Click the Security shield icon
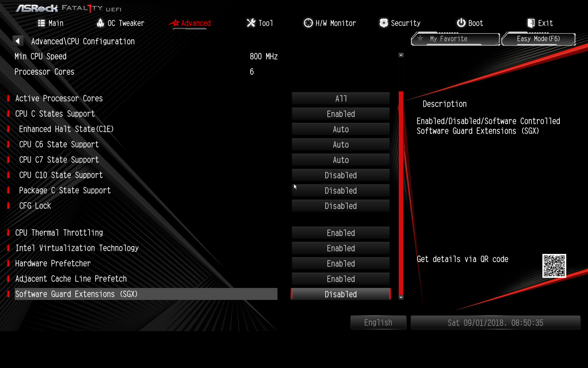The image size is (588, 368). coord(382,23)
